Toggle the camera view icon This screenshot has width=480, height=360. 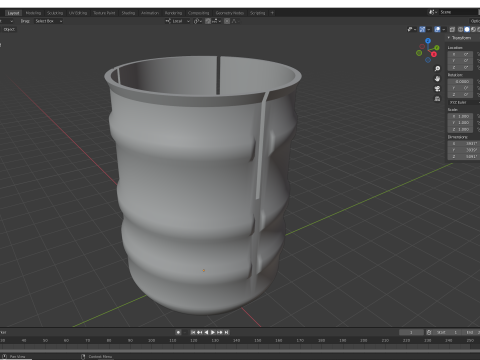tap(437, 89)
